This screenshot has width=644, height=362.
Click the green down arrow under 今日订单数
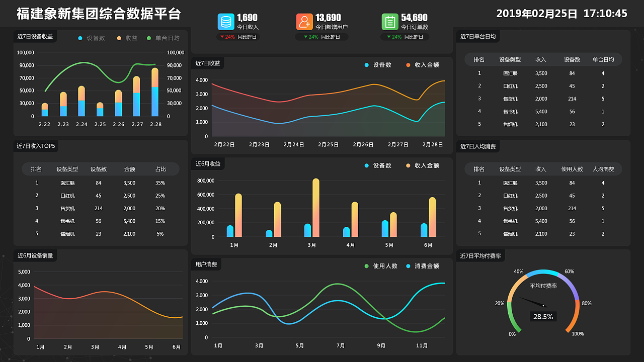tap(388, 37)
